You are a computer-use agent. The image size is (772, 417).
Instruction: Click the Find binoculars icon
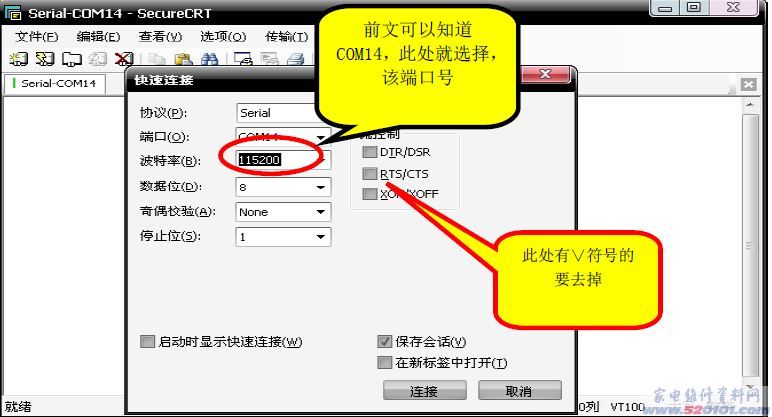(x=209, y=59)
